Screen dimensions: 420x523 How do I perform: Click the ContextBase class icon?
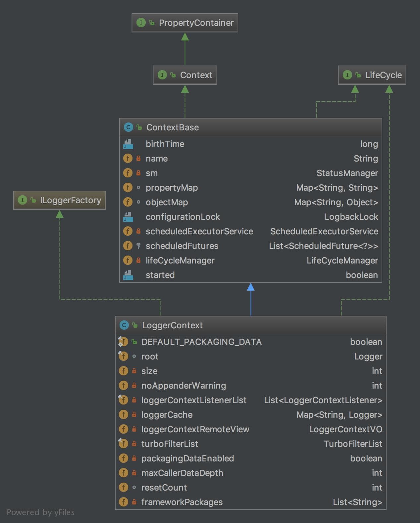point(128,127)
